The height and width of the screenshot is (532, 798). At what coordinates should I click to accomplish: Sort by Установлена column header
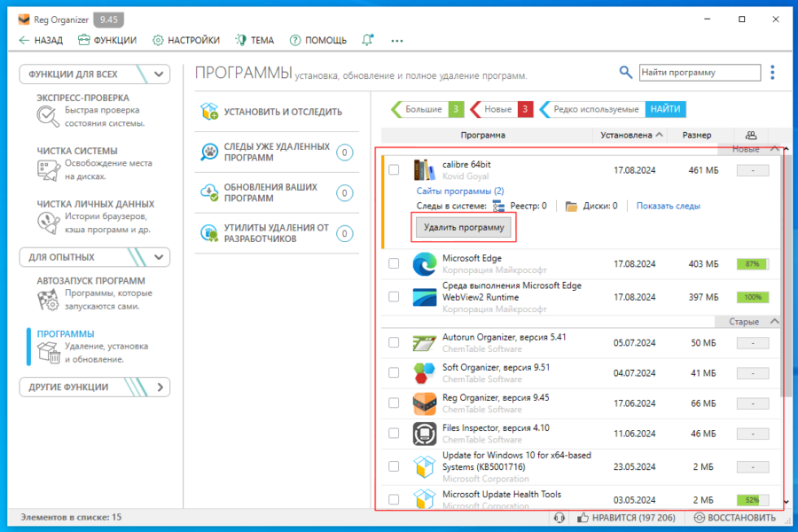(631, 136)
